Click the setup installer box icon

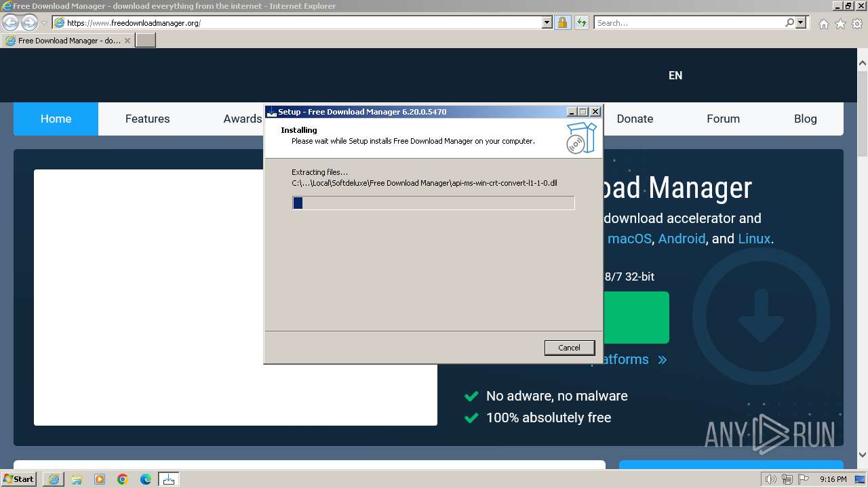point(581,138)
